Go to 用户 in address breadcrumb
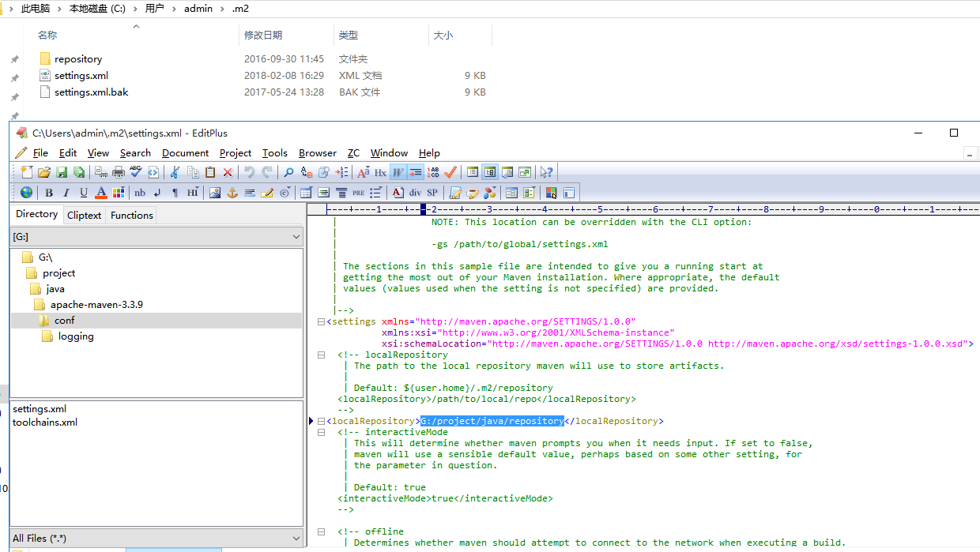 click(155, 9)
